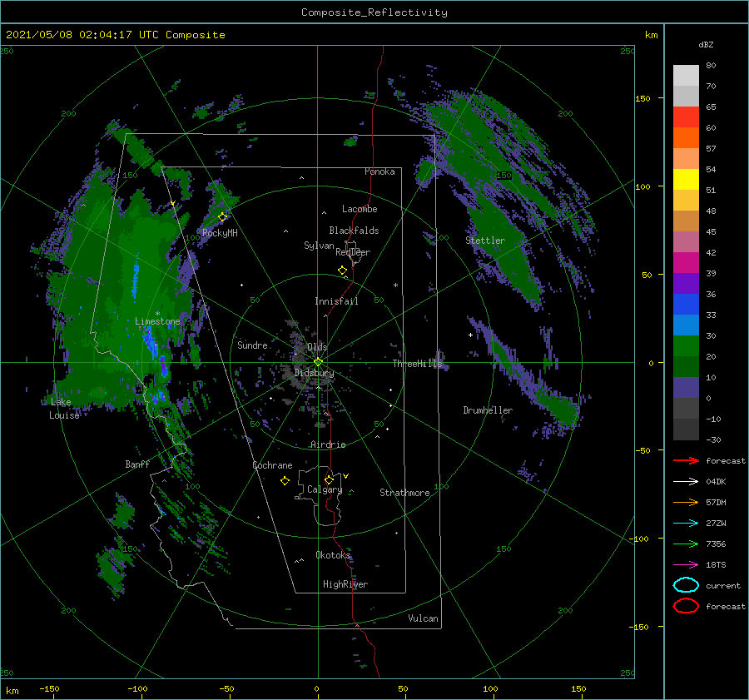The width and height of the screenshot is (749, 700).
Task: Click the cyan 27ZW arrow icon
Action: click(686, 524)
